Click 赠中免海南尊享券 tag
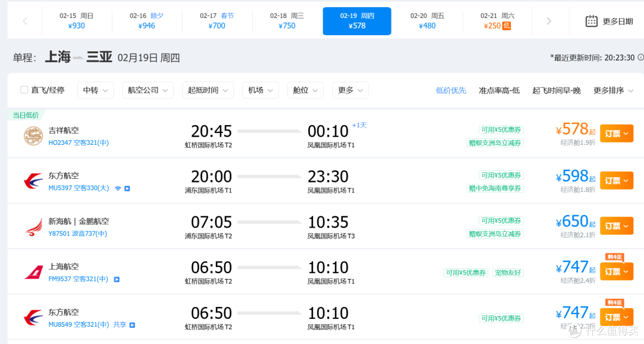Viewport: 644px width, 344px height. [x=495, y=188]
